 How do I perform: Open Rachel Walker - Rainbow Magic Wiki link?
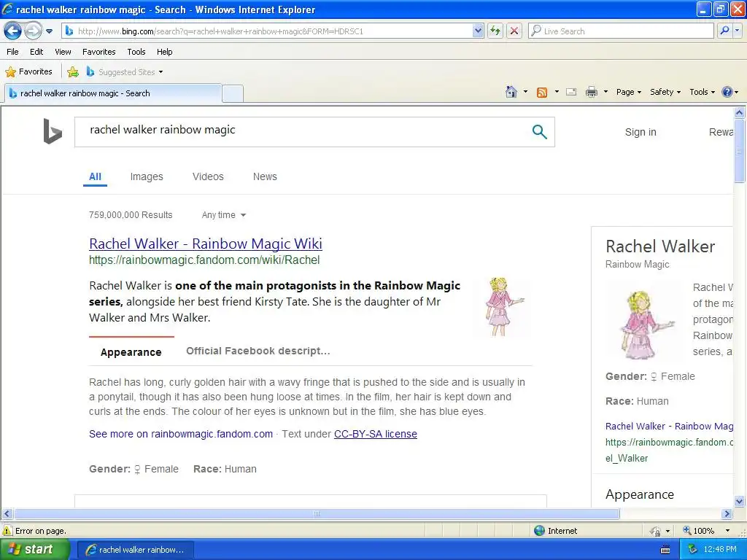coord(206,244)
